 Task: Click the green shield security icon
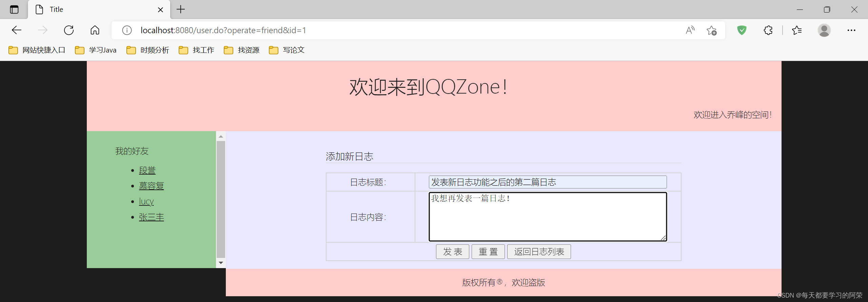pyautogui.click(x=742, y=30)
